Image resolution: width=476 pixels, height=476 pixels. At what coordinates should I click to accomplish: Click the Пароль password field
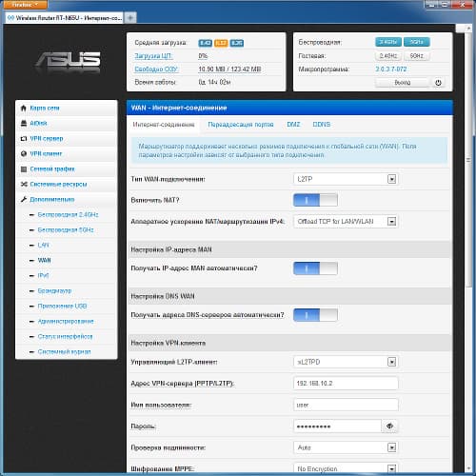(337, 426)
